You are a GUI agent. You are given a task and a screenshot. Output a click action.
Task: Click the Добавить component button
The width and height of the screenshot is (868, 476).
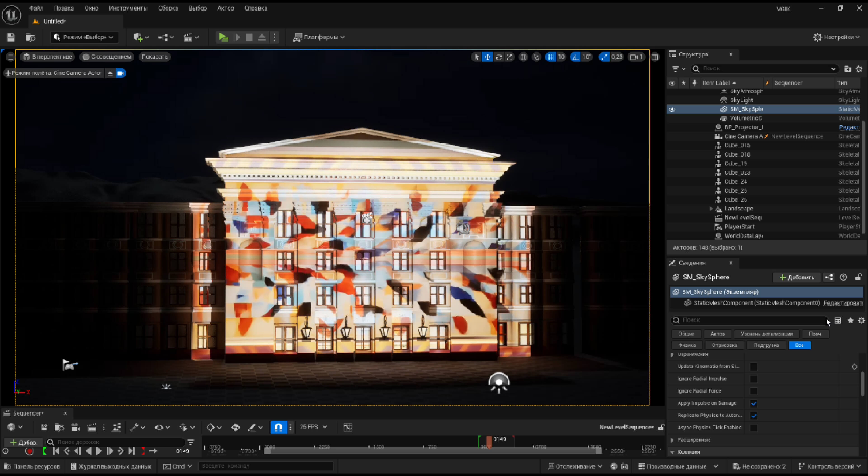click(x=797, y=277)
